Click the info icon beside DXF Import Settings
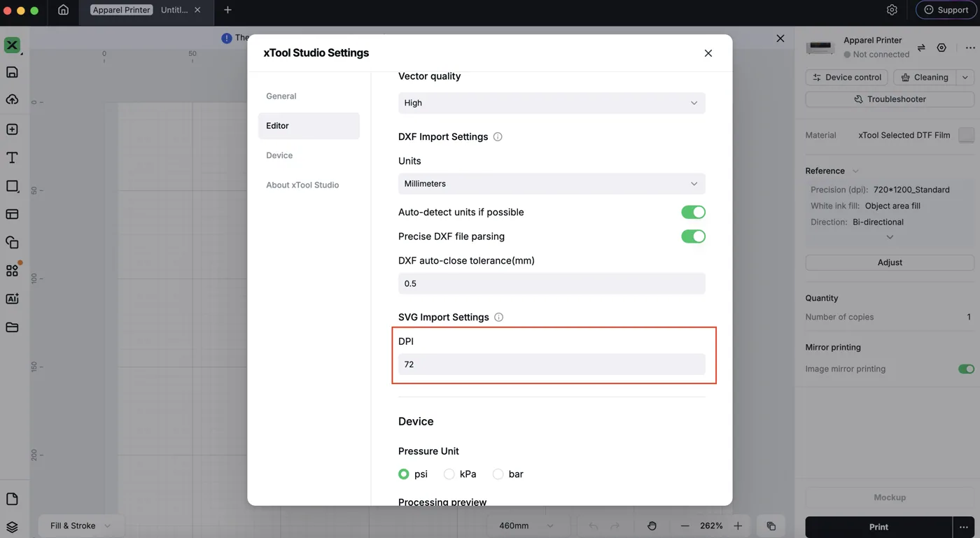This screenshot has width=980, height=538. pyautogui.click(x=498, y=136)
